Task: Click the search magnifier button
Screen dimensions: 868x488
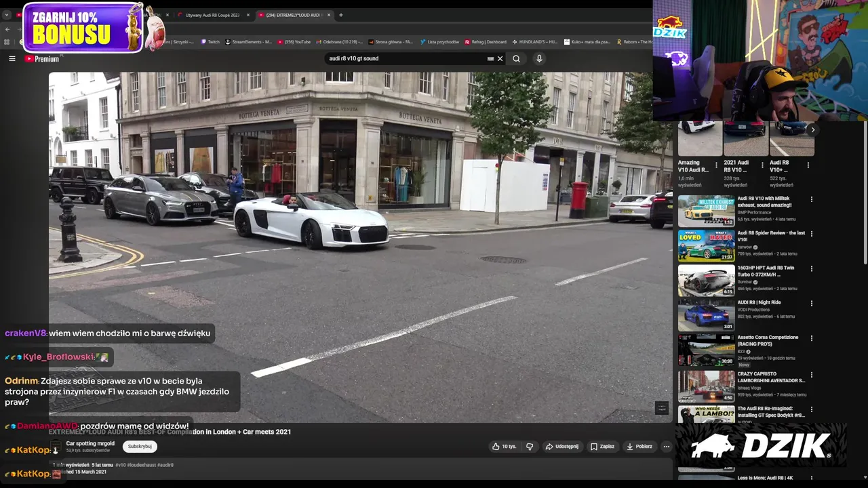Action: tap(516, 59)
